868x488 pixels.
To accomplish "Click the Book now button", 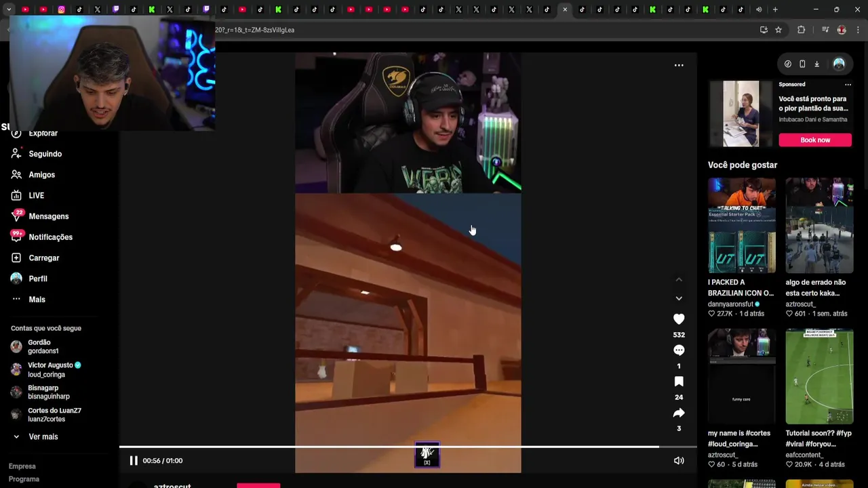I will (815, 140).
